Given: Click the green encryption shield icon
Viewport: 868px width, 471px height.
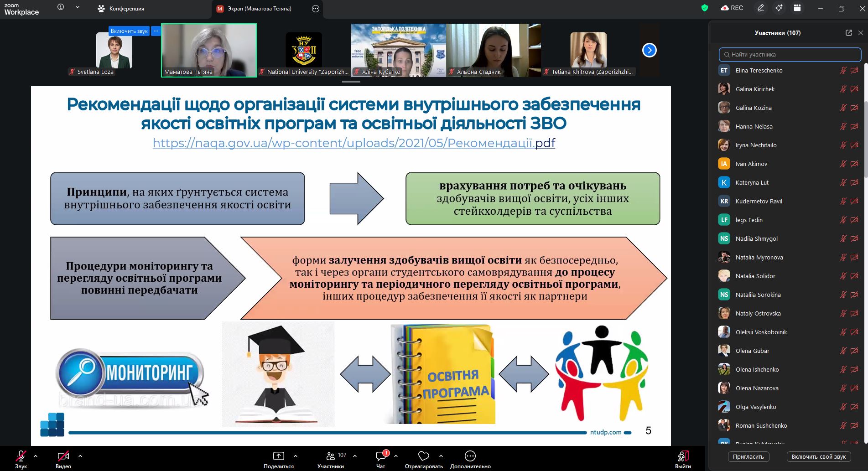Looking at the screenshot, I should (x=705, y=8).
